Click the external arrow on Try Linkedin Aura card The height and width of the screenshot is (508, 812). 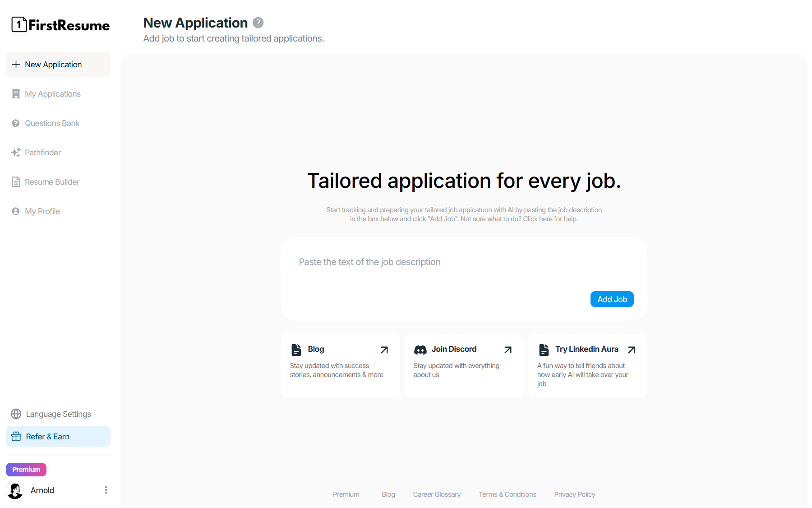[632, 350]
